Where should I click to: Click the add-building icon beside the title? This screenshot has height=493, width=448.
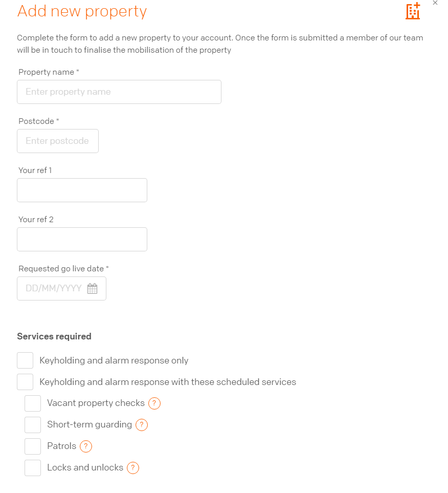pos(413,11)
